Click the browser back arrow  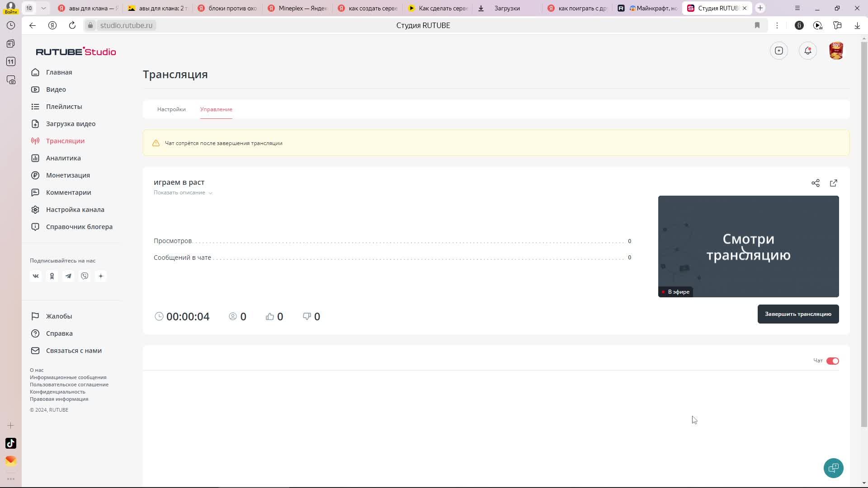tap(33, 25)
